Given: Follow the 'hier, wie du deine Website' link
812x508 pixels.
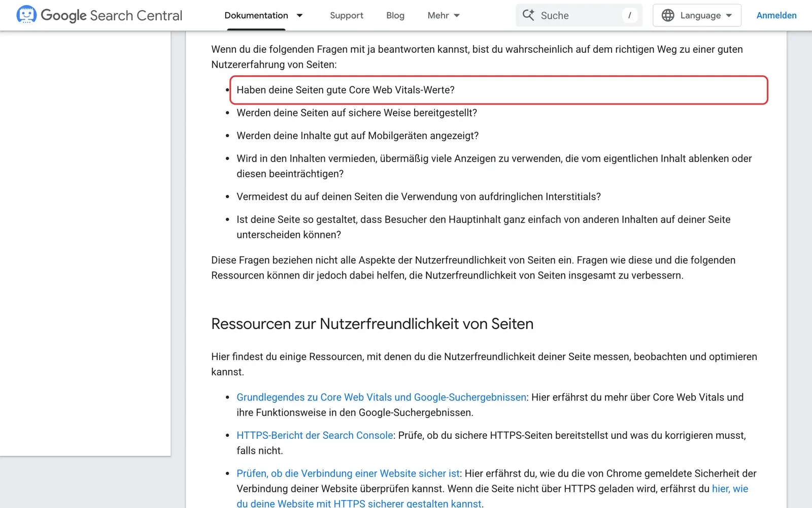Looking at the screenshot, I should coord(730,489).
